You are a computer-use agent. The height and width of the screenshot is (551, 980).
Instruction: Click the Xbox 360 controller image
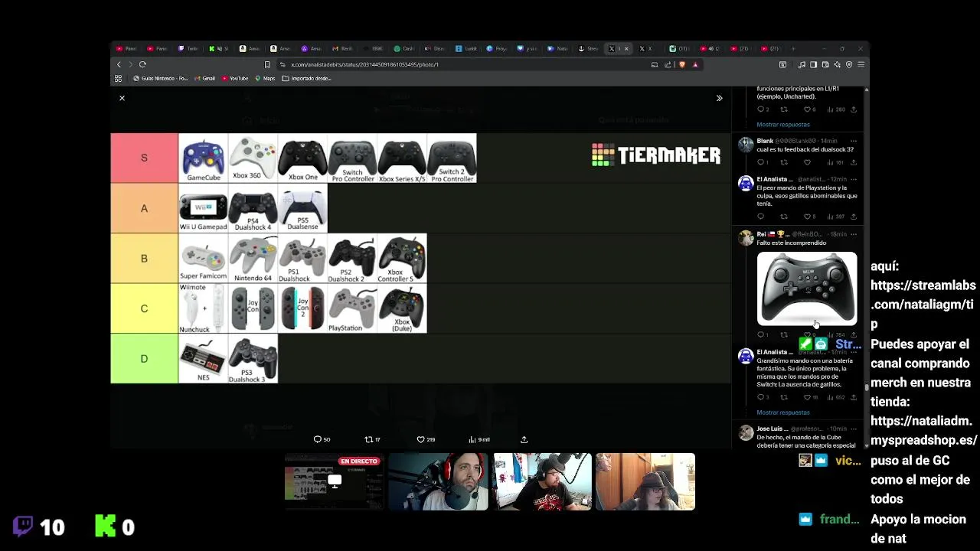(253, 158)
